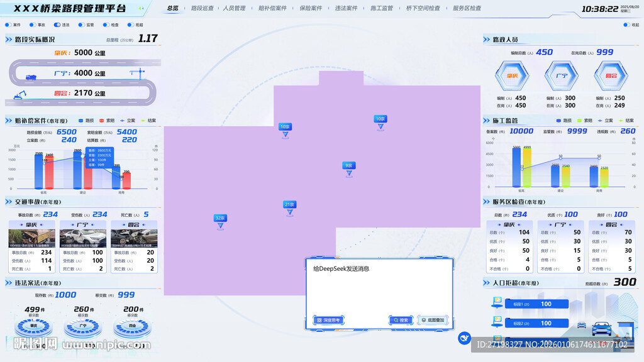Expand the 服务区检查 section chevron
This screenshot has height=362, width=644.
(486, 202)
